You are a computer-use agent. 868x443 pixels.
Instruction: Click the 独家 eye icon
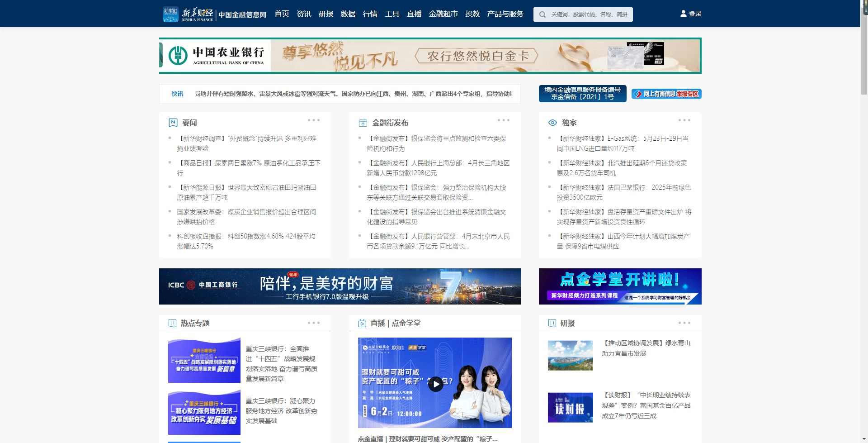point(552,123)
